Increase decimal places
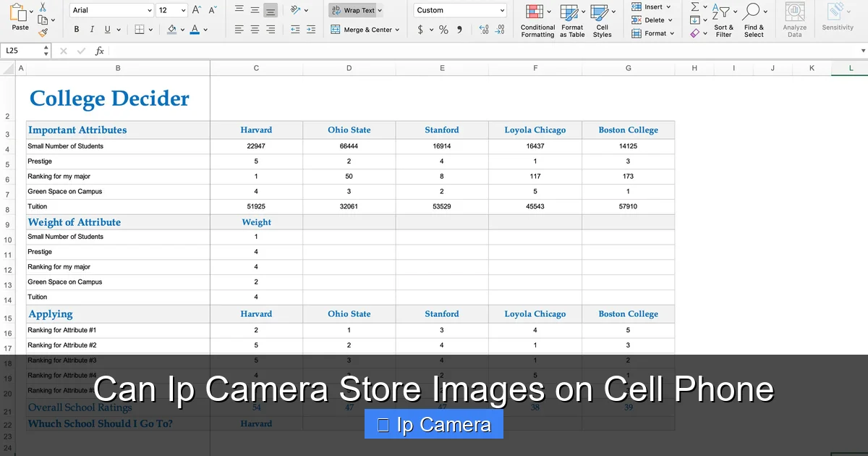The image size is (868, 456). pos(483,30)
